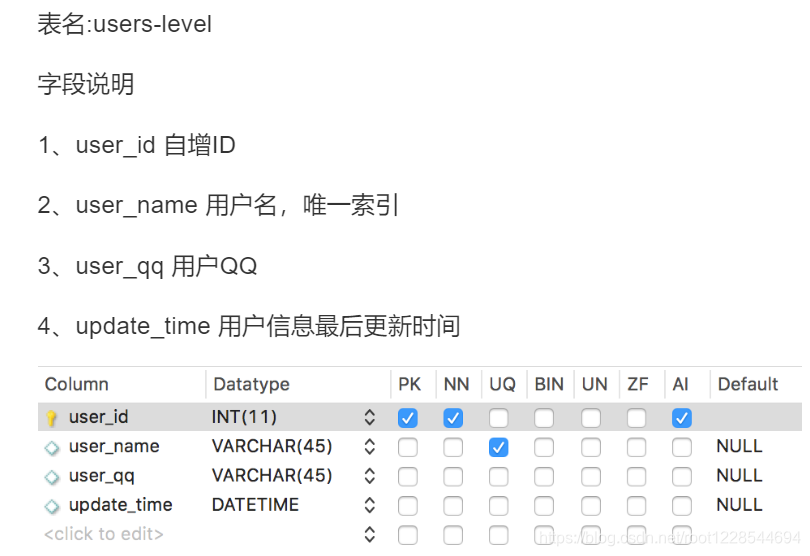Click VARCHAR(45) datatype for user_qq

[x=272, y=476]
